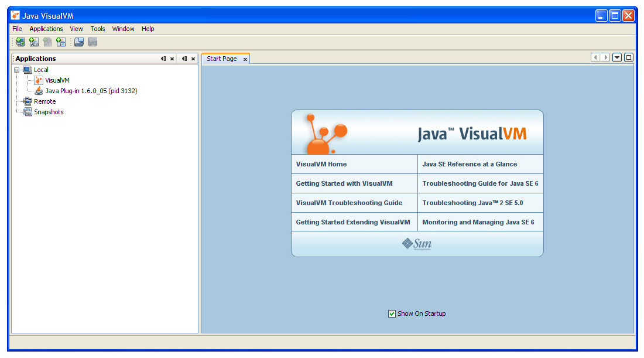Screen dimensions: 644x358
Task: Uncheck the Show On Startup checkbox
Action: point(392,313)
